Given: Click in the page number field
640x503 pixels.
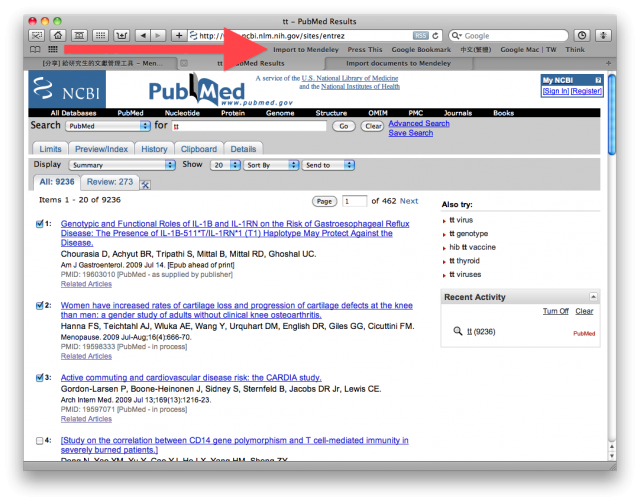Looking at the screenshot, I should 354,201.
